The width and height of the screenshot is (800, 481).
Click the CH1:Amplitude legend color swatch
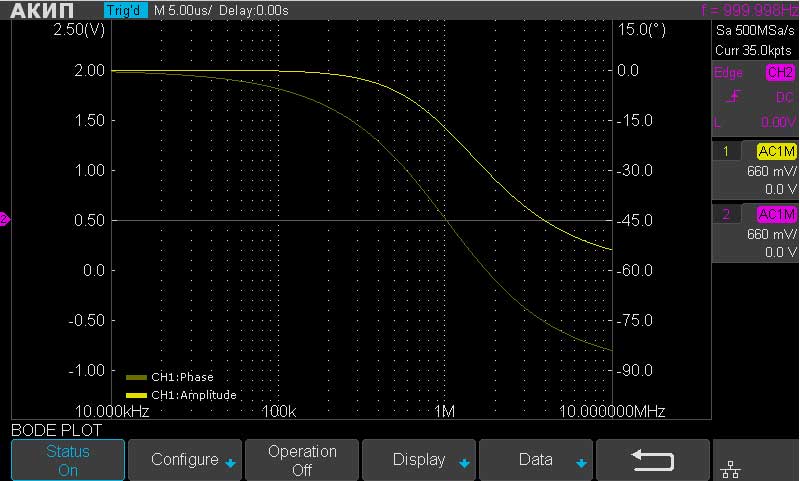click(x=136, y=395)
